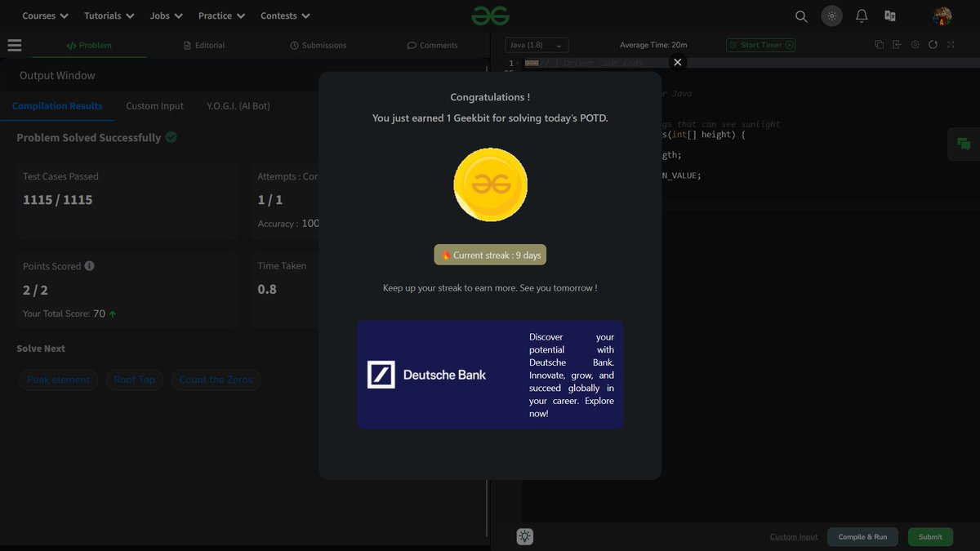Expand the Contests dropdown menu

coord(285,16)
